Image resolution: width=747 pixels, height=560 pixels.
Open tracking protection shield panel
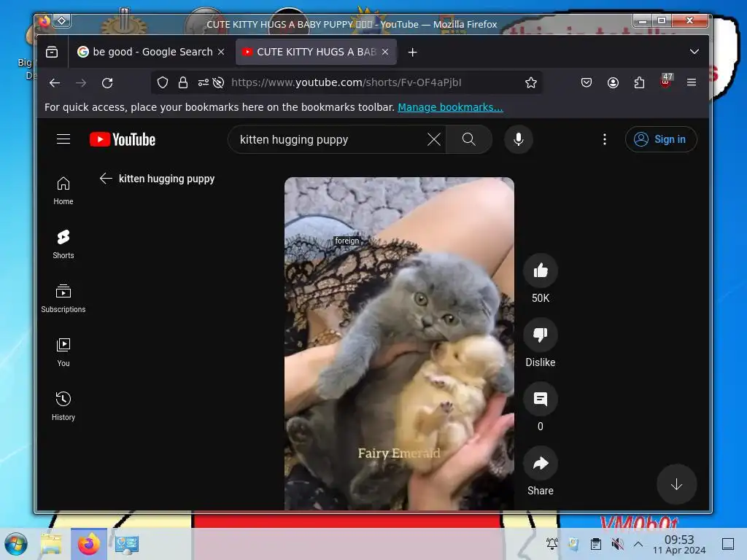[x=163, y=82]
